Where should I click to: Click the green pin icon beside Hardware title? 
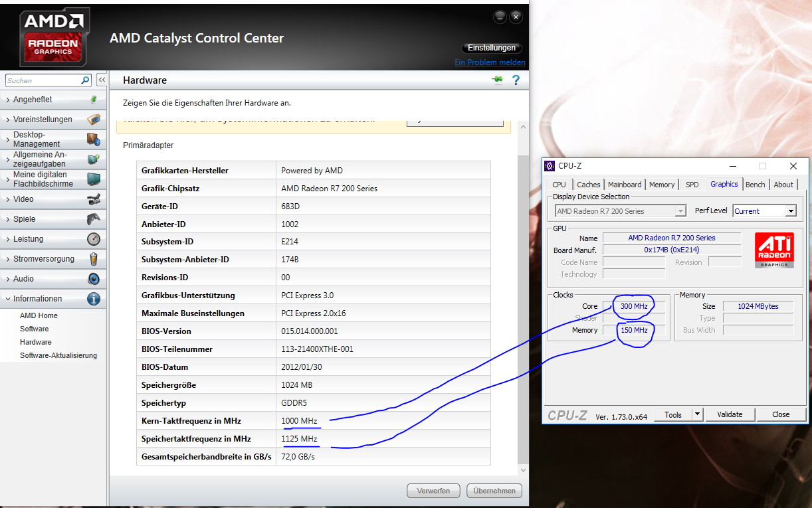497,80
